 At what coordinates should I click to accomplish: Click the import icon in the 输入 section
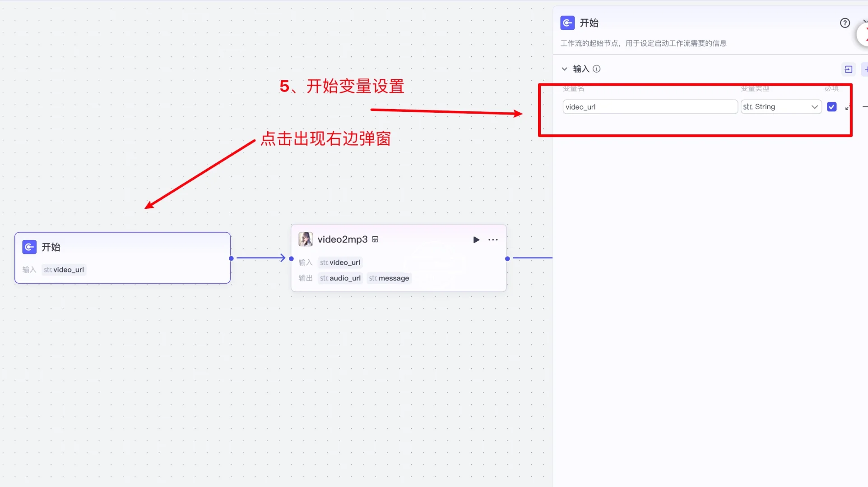(x=849, y=69)
